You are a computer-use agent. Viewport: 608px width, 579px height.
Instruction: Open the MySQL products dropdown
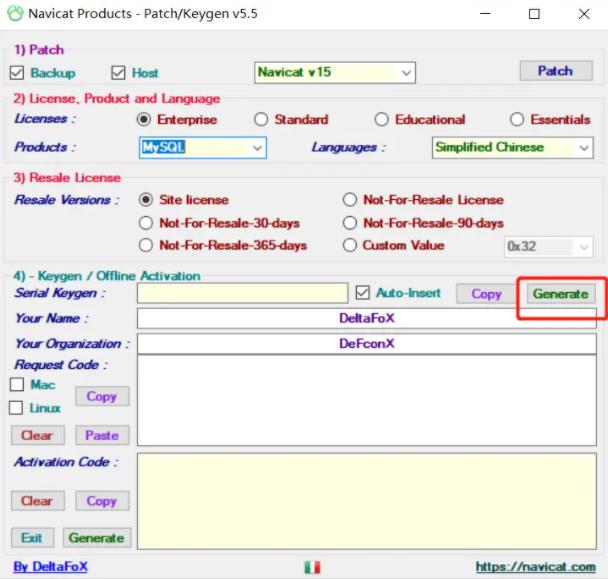click(x=203, y=148)
